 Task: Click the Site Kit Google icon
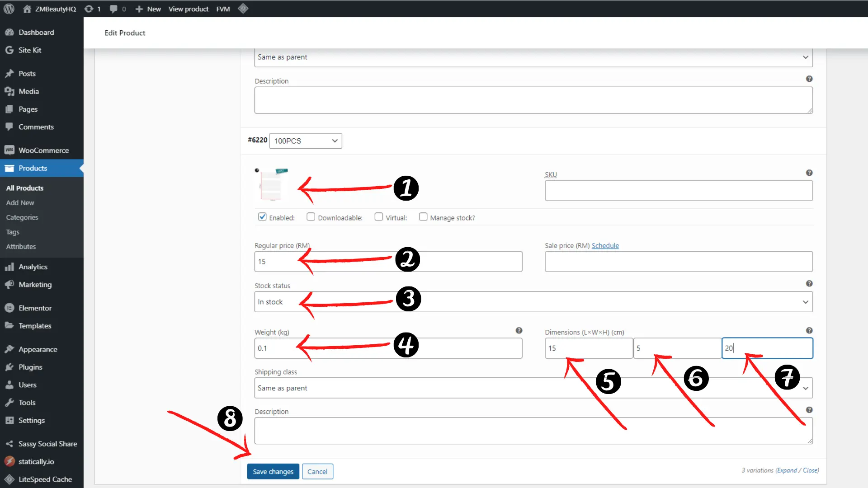(x=9, y=50)
